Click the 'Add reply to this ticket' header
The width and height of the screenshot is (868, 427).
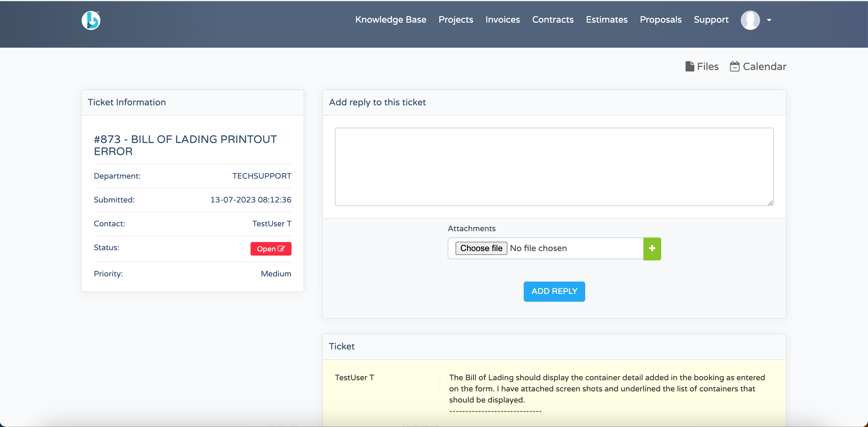[377, 102]
